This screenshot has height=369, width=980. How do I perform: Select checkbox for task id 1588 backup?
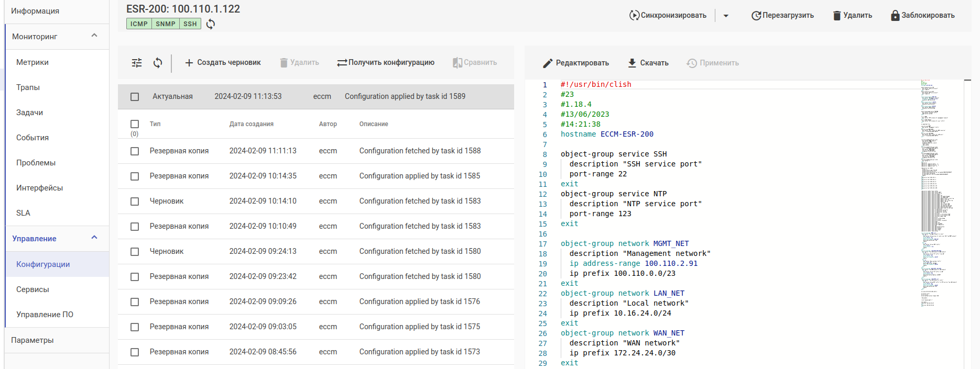pyautogui.click(x=135, y=151)
